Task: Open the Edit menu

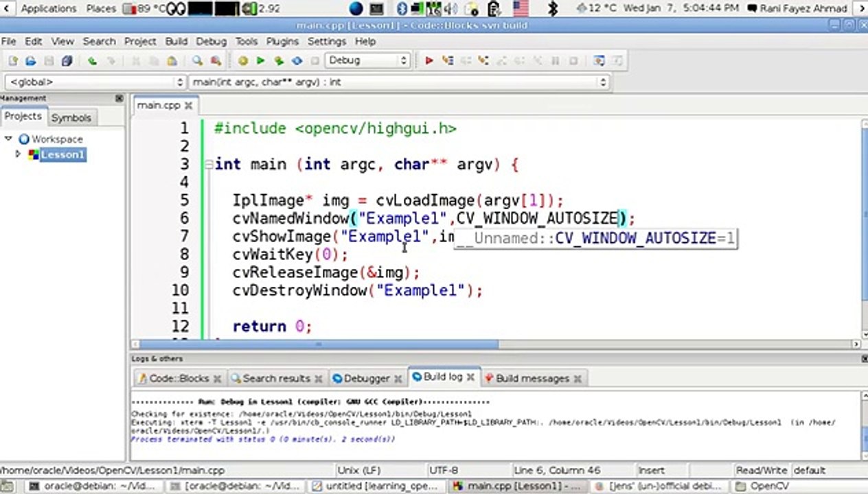Action: 34,41
